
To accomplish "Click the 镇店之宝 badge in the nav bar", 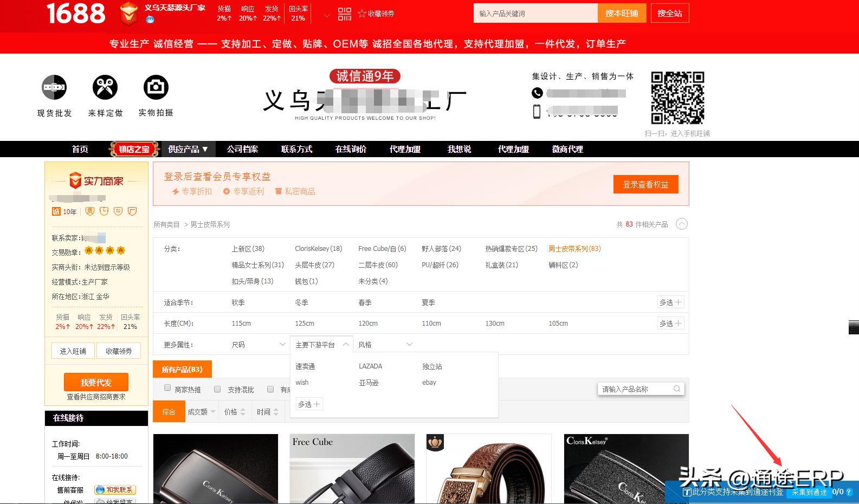I will pyautogui.click(x=134, y=149).
